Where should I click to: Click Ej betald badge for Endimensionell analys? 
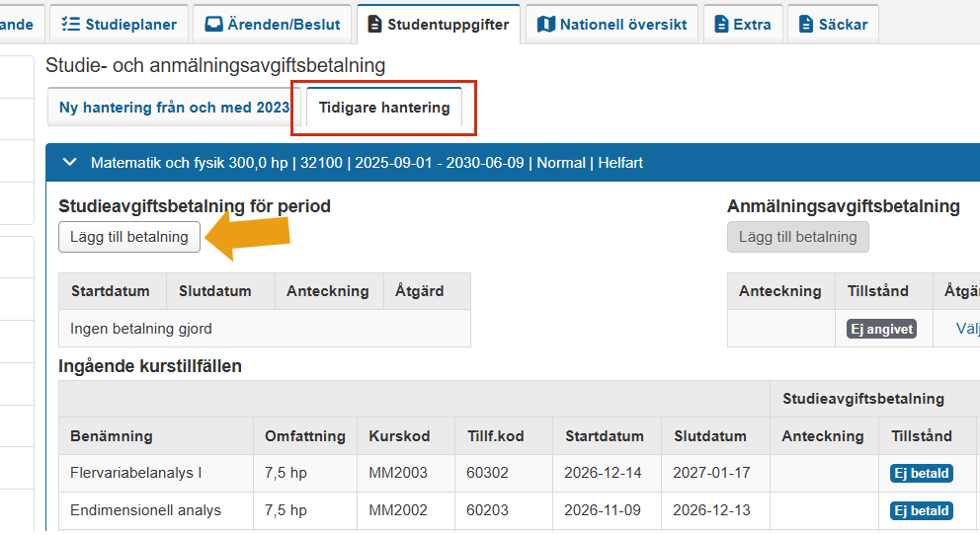coord(922,510)
